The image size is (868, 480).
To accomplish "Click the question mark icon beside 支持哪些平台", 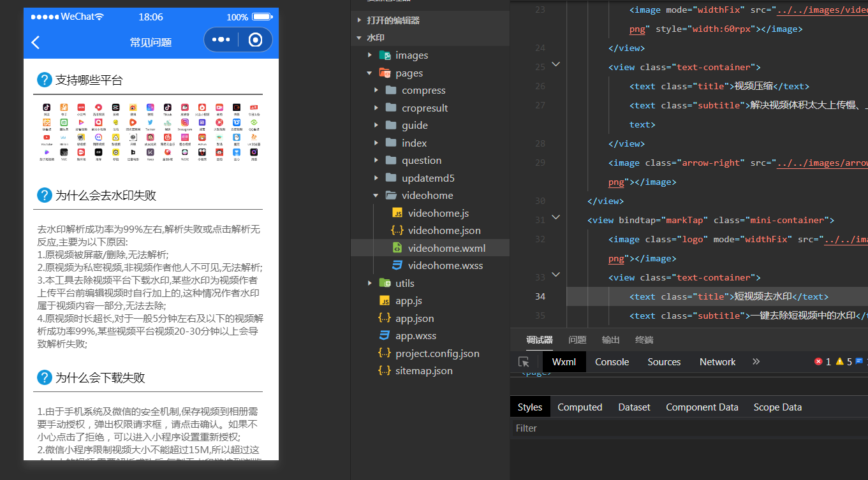I will (44, 80).
